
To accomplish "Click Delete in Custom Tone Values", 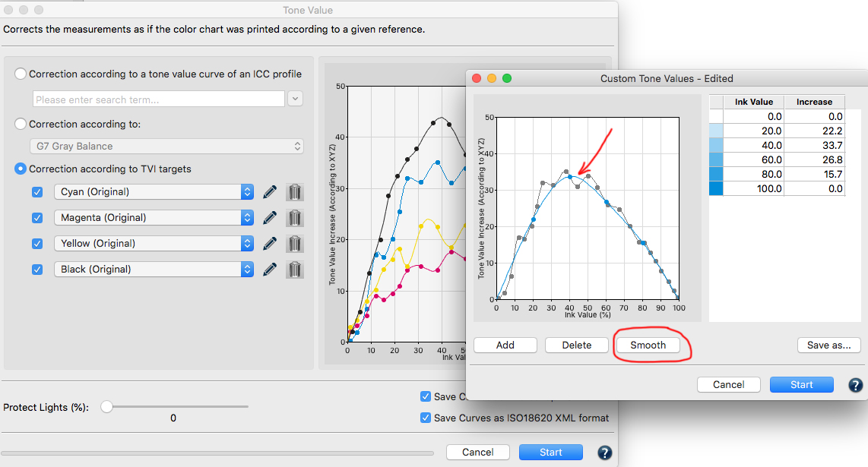I will coord(577,346).
